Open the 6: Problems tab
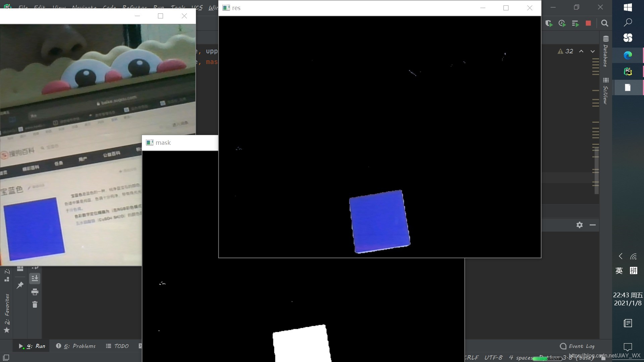Screen dimensions: 644x362 [x=76, y=346]
